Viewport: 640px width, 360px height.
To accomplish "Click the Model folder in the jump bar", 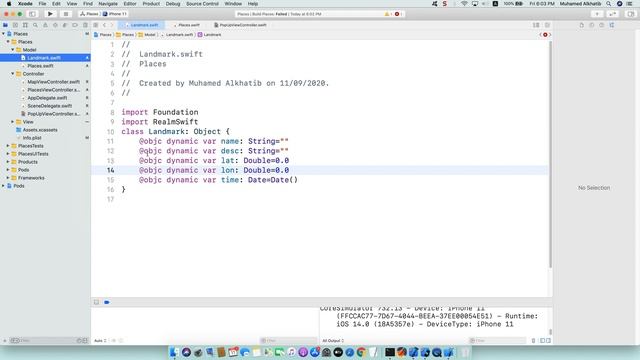I will pyautogui.click(x=147, y=35).
